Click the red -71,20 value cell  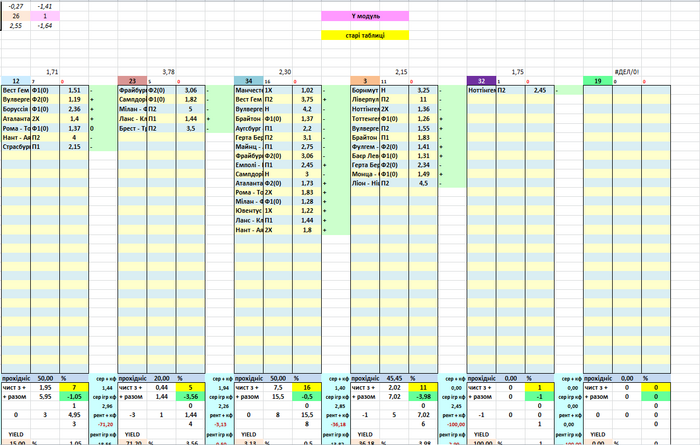pyautogui.click(x=104, y=424)
